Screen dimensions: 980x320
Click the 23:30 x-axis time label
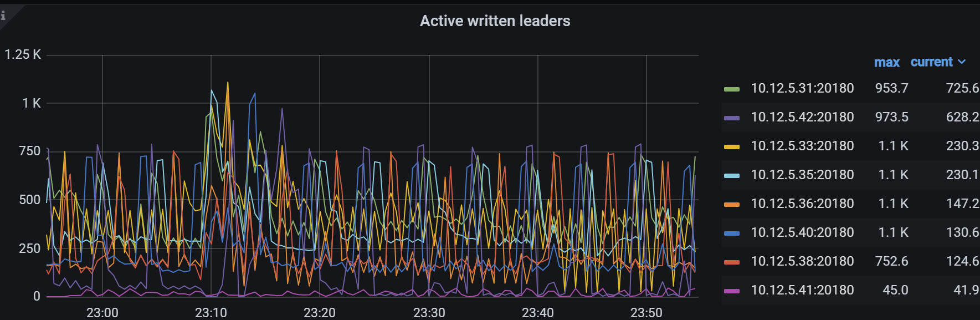click(429, 313)
